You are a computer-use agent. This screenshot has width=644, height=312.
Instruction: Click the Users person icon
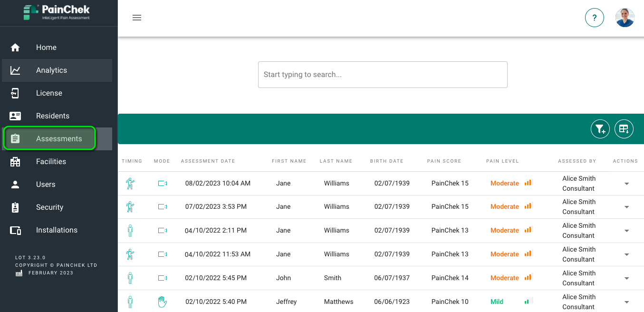click(15, 185)
